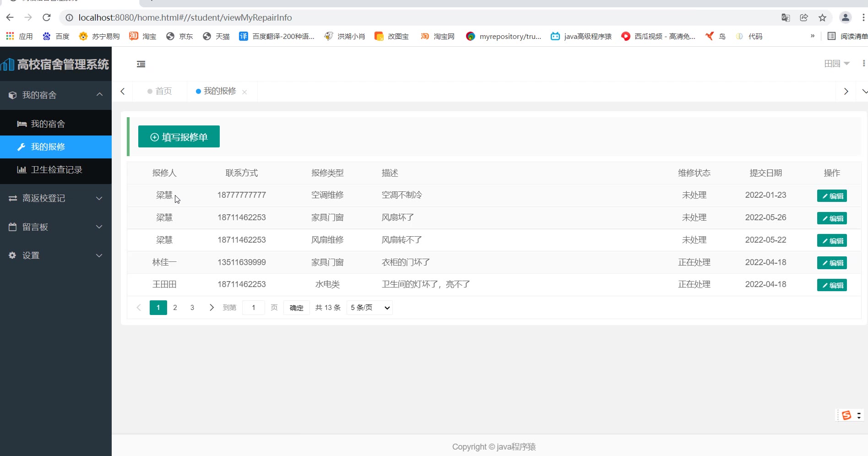Open the 西瓜视频 bookmark
The height and width of the screenshot is (456, 868).
click(658, 36)
